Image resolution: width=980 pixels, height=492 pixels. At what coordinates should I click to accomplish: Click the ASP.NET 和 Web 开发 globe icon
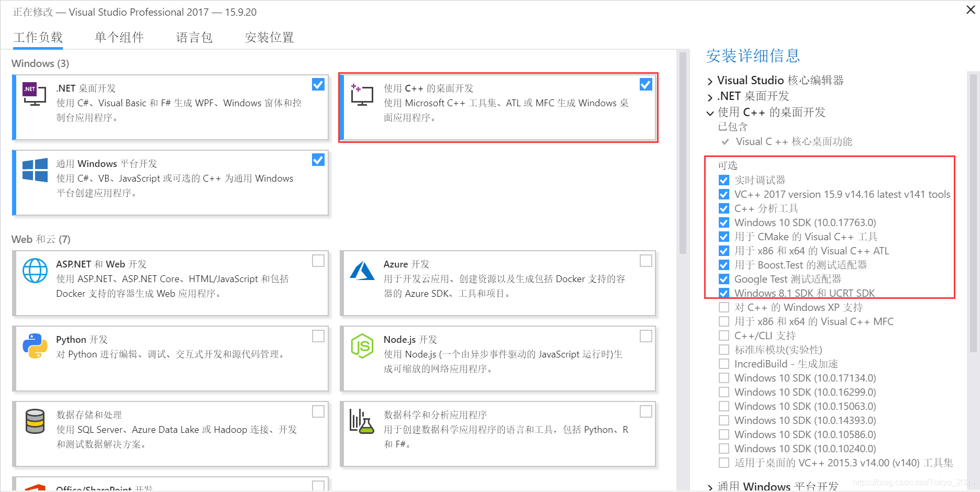click(35, 271)
